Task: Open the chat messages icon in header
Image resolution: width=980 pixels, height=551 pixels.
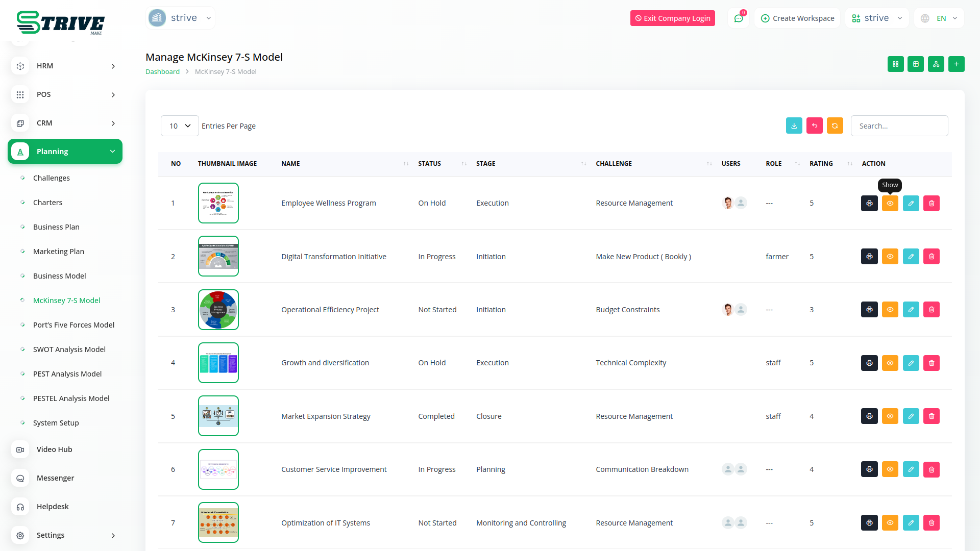Action: (738, 18)
